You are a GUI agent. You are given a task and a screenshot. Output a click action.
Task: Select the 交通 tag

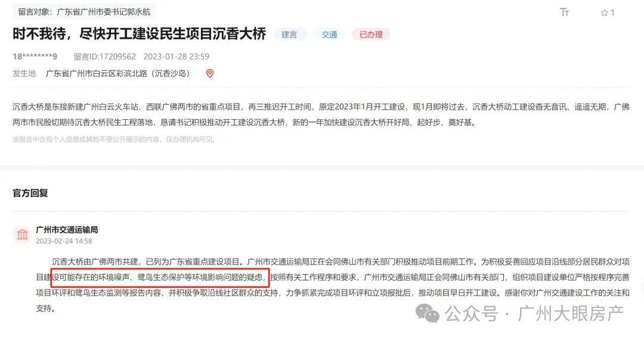point(329,35)
